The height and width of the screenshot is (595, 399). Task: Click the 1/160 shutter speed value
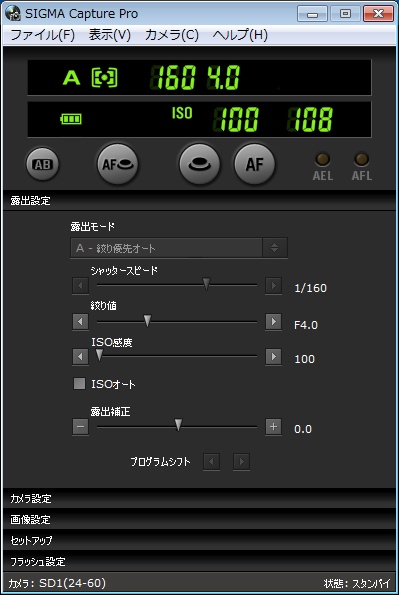click(311, 288)
